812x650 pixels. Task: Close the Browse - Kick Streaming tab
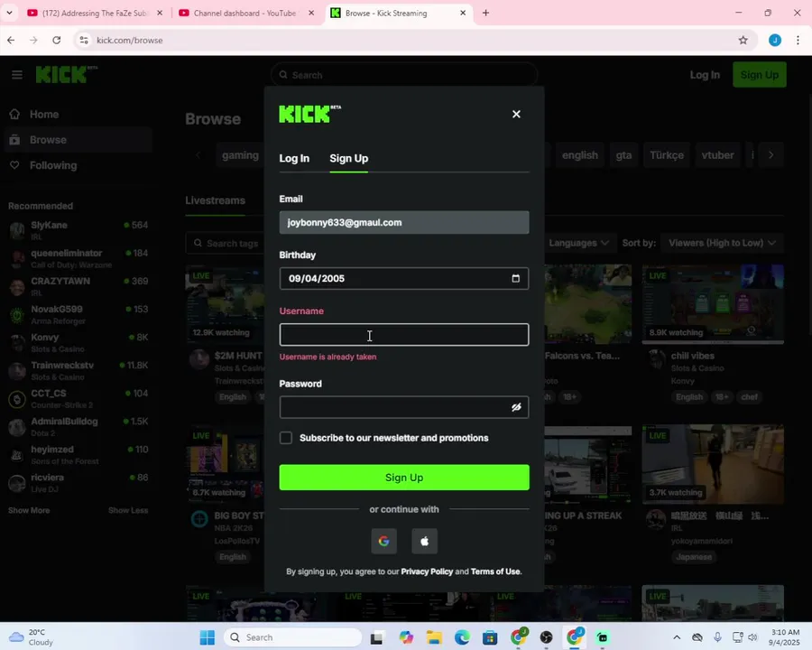[x=463, y=13]
